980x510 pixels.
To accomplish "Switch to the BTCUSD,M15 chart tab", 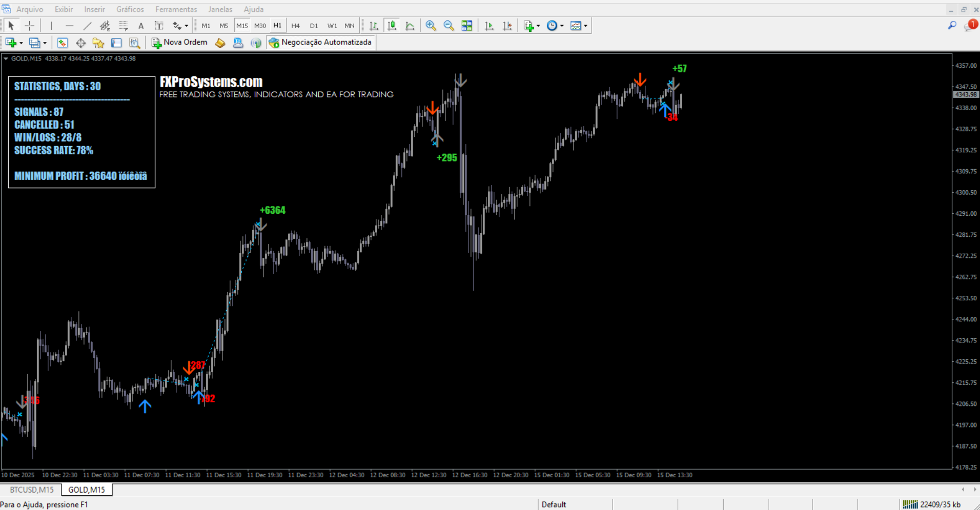I will pyautogui.click(x=32, y=489).
